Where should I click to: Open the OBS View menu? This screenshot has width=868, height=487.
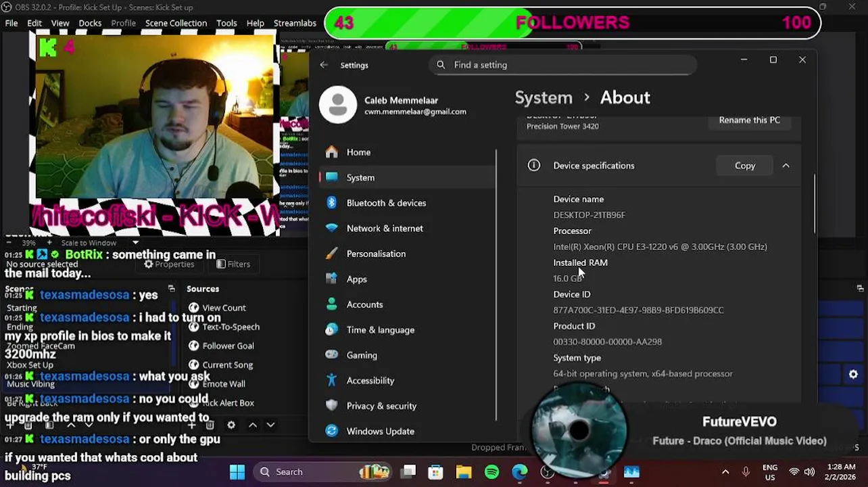[x=60, y=23]
